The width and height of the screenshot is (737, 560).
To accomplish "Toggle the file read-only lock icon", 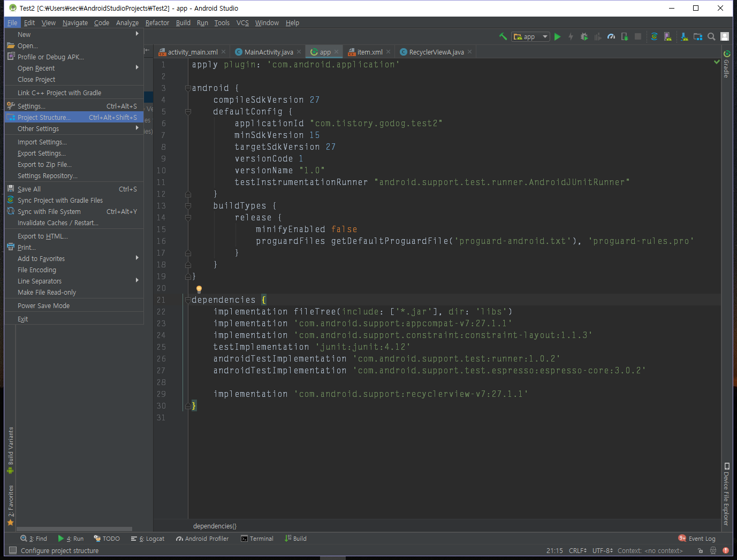I will point(701,550).
